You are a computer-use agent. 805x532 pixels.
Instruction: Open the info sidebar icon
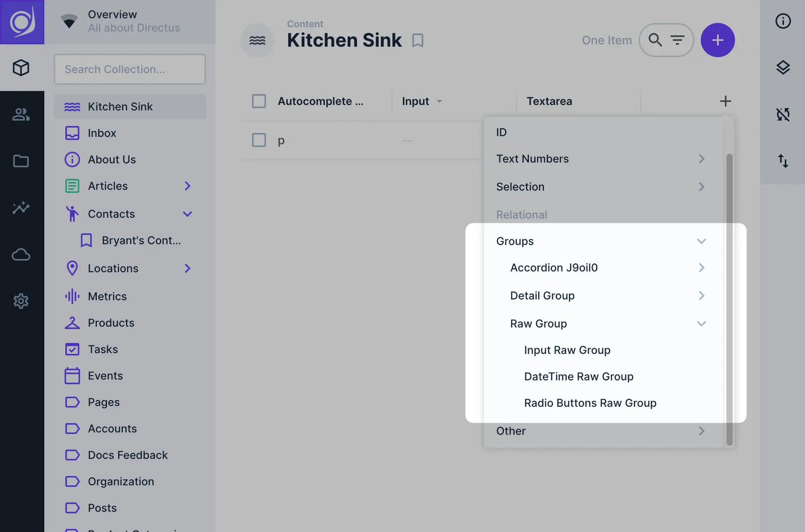[x=783, y=21]
